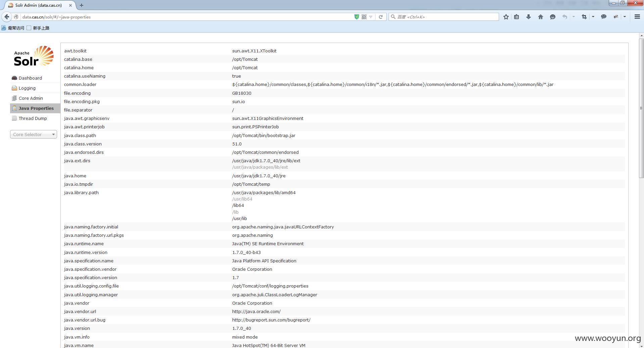The height and width of the screenshot is (348, 644).
Task: Select the java.util.logging.manager property name
Action: (x=91, y=295)
